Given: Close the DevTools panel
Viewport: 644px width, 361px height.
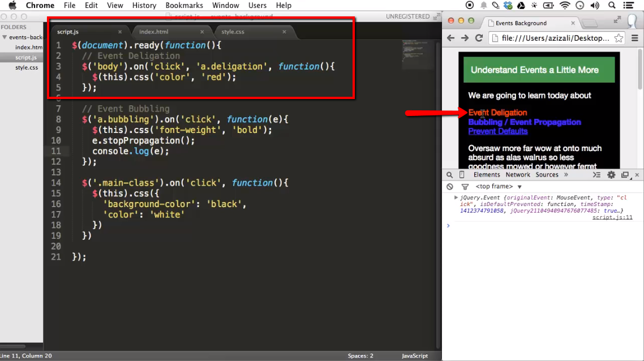Looking at the screenshot, I should tap(637, 175).
